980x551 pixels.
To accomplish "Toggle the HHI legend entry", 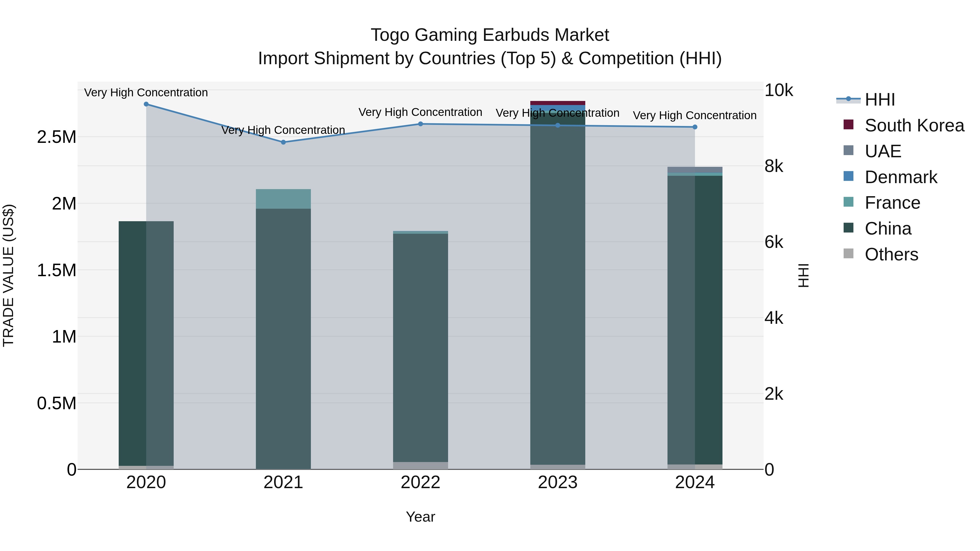I will [x=866, y=100].
